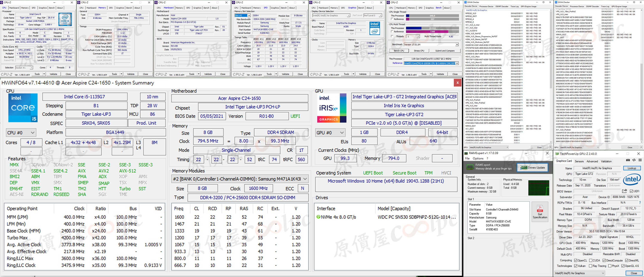Click the Intel logo in GPU-Z
This screenshot has width=644, height=277.
(x=632, y=180)
